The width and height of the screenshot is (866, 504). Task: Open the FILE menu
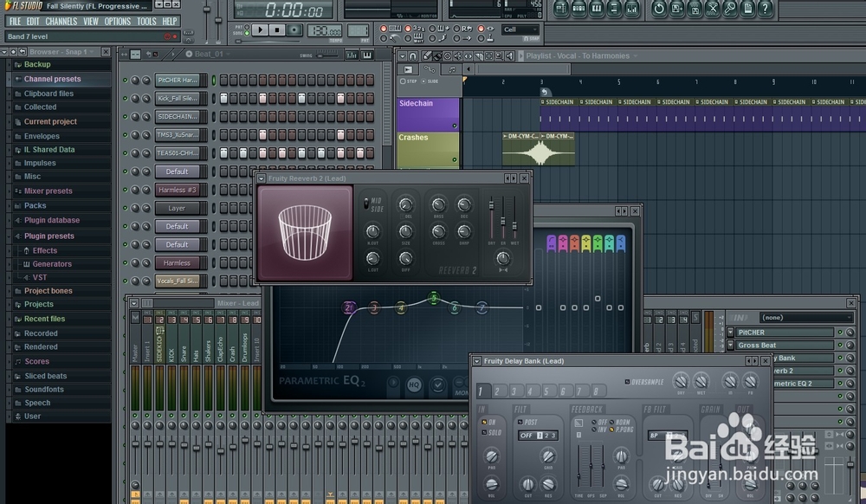pyautogui.click(x=15, y=22)
